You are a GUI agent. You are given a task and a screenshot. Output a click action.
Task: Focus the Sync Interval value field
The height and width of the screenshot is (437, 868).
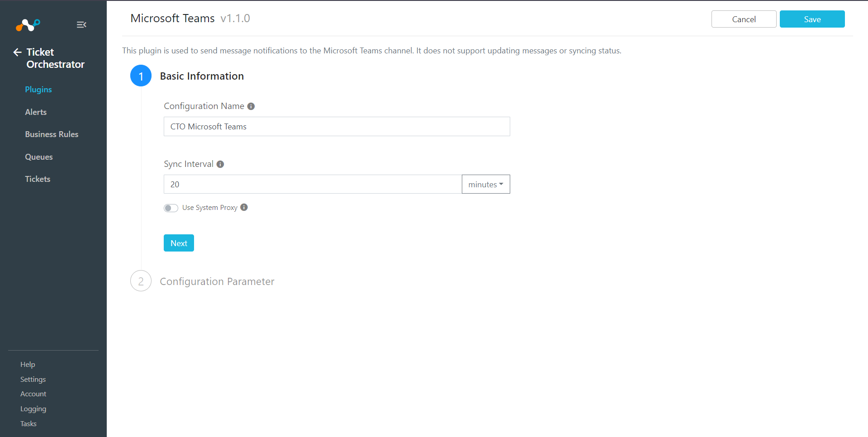coord(313,184)
